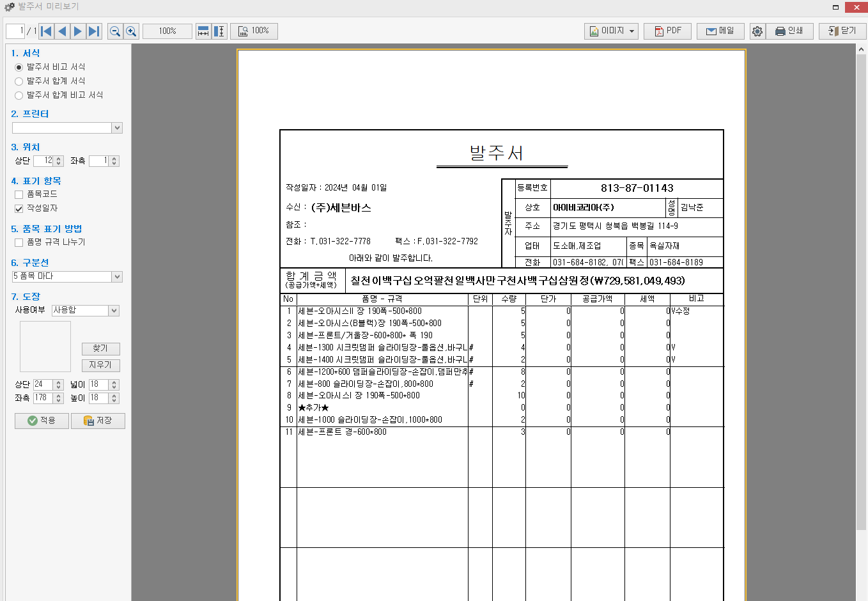Click the 1. 서식 section heading
The image size is (868, 601).
(26, 53)
